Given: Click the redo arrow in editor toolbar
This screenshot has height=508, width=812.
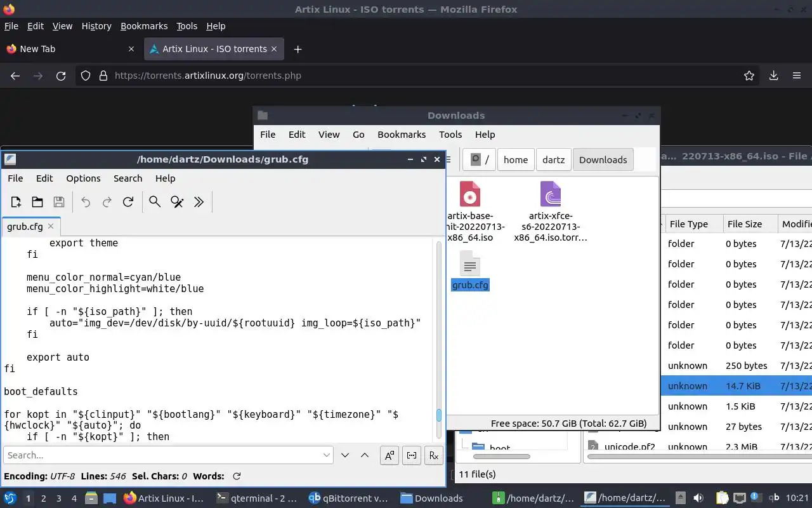Looking at the screenshot, I should coord(107,202).
